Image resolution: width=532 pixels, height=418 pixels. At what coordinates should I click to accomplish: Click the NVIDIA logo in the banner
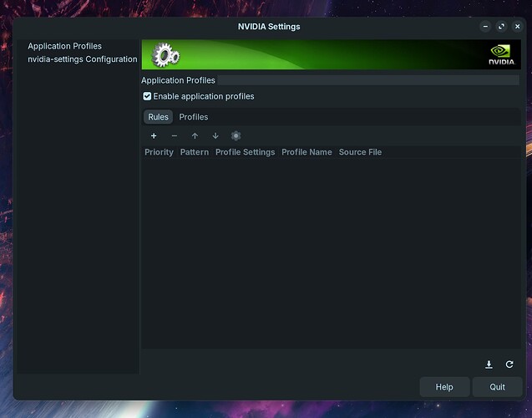pos(499,56)
